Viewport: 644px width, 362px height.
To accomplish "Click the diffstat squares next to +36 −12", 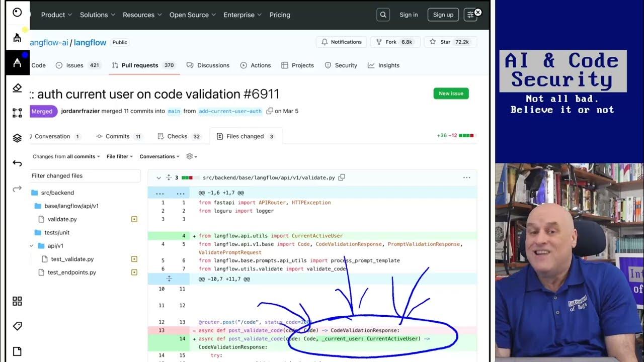I will [x=466, y=136].
